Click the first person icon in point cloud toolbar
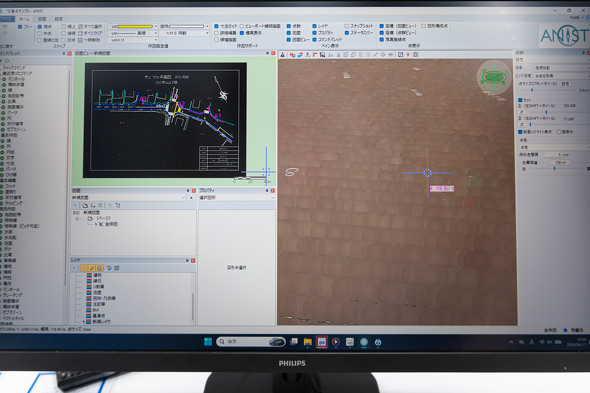The height and width of the screenshot is (393, 590). point(283,55)
